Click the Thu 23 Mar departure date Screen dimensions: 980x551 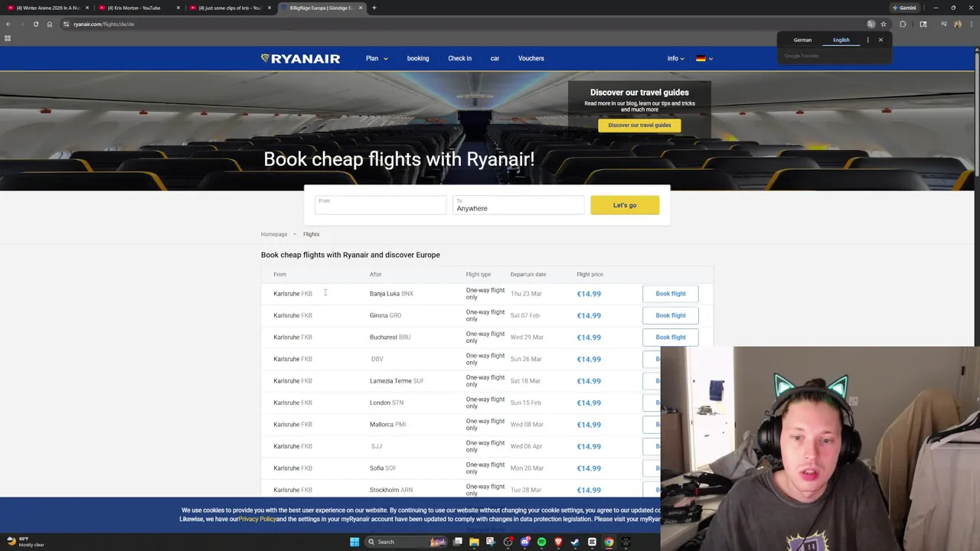click(x=526, y=294)
